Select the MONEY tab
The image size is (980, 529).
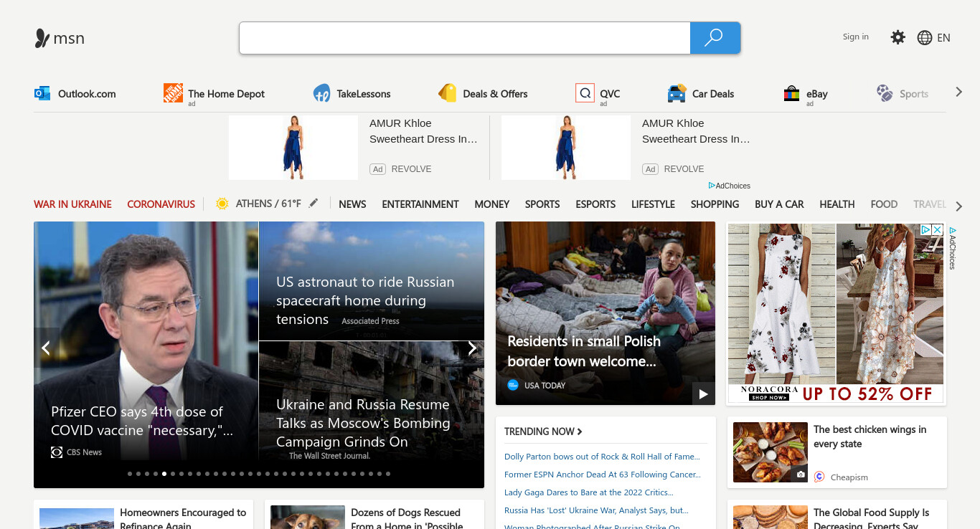(492, 204)
